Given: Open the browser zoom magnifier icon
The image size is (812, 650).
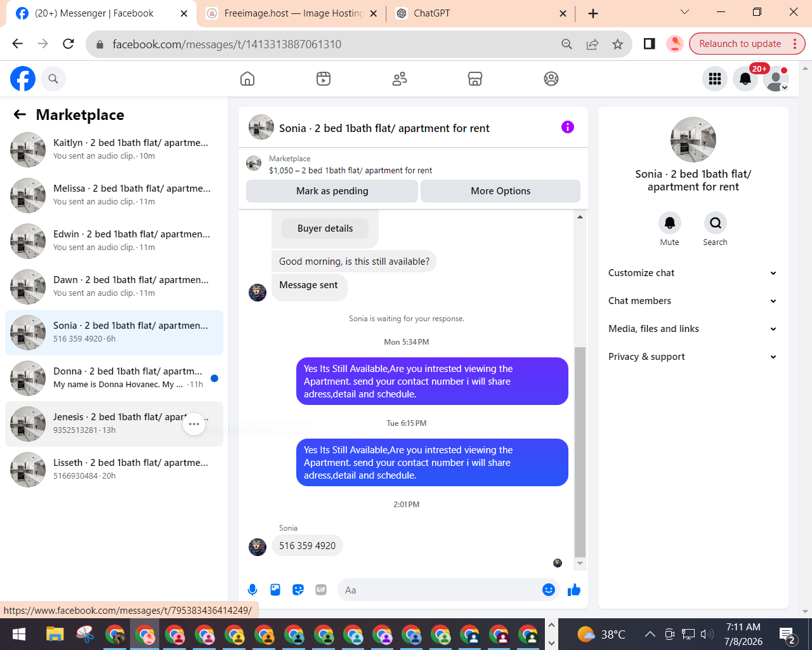Looking at the screenshot, I should (x=567, y=44).
